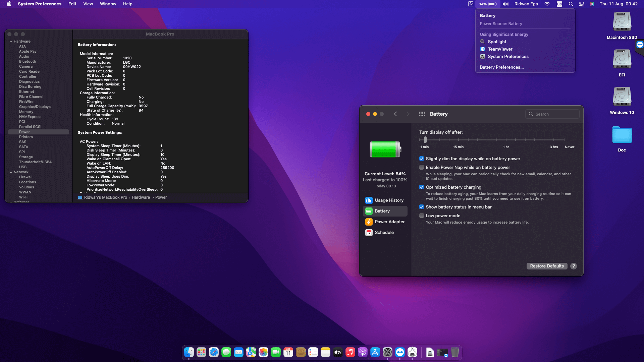644x362 pixels.
Task: Click the Spotlight magnifier in the menu bar
Action: 571,4
